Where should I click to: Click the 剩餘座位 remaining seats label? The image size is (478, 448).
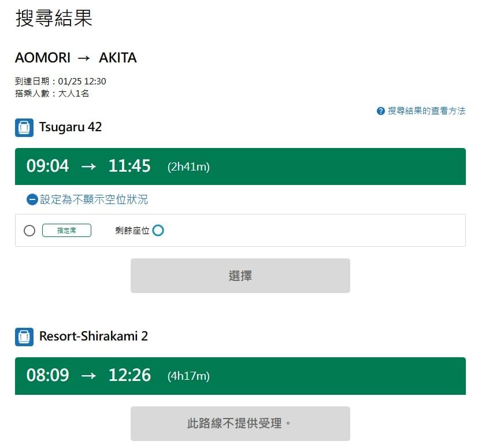pos(132,231)
